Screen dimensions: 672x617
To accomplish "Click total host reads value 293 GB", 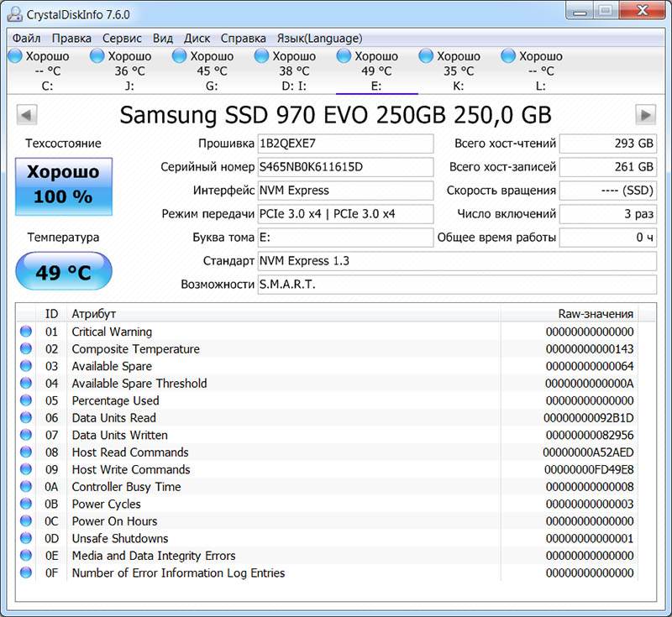I will pos(607,144).
